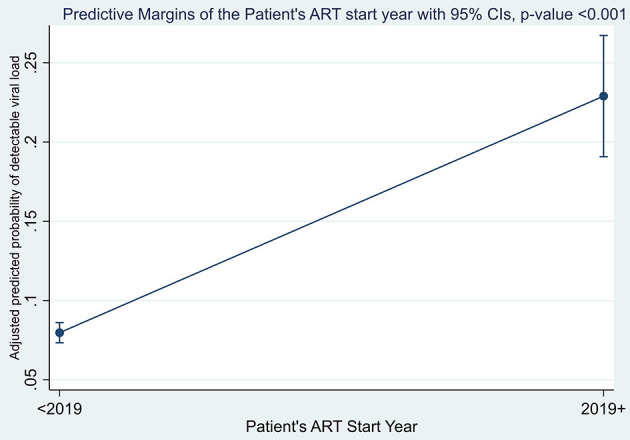Click the "<2019" x-axis tick label

click(x=60, y=406)
